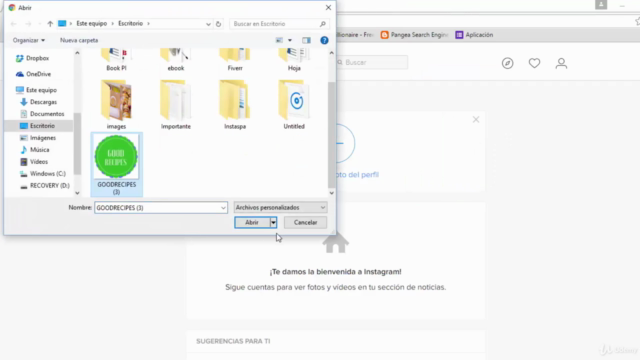Go to Documentos in the sidebar
Viewport: 640px width, 360px height.
pos(42,114)
